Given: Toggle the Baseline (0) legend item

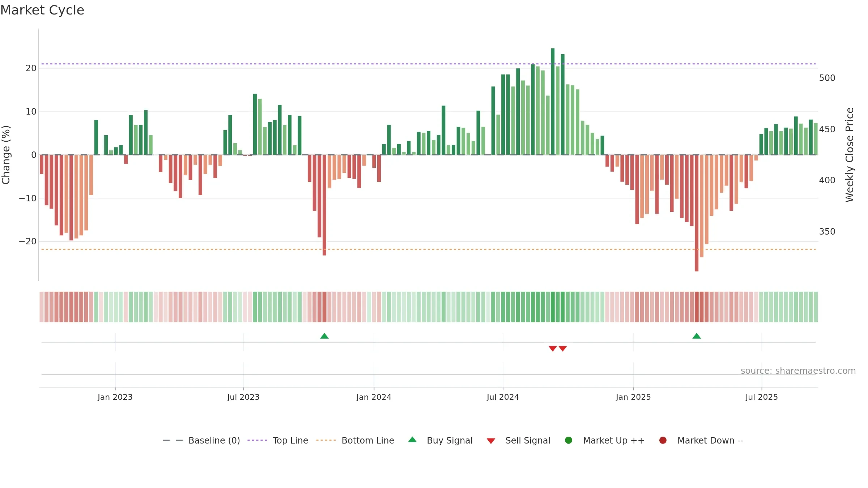Looking at the screenshot, I should pyautogui.click(x=201, y=440).
